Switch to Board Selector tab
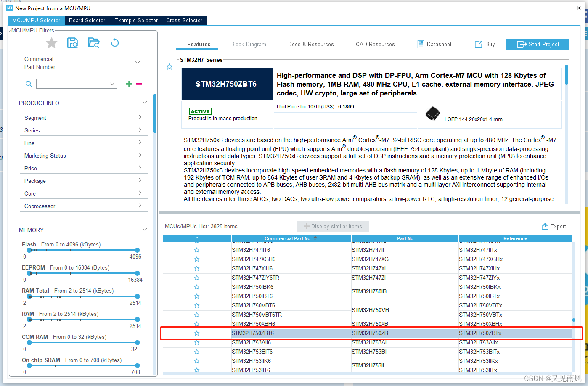The image size is (588, 386). coord(87,20)
